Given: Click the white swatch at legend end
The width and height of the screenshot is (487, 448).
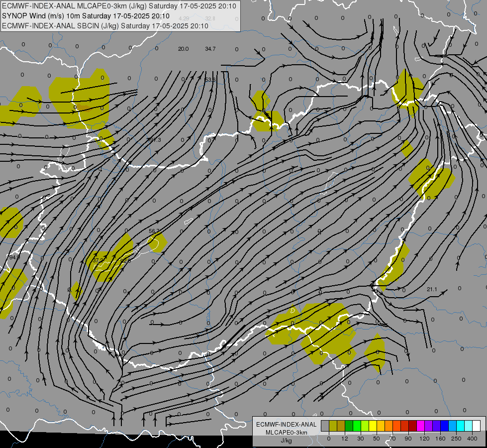Looking at the screenshot, I should click(x=476, y=426).
